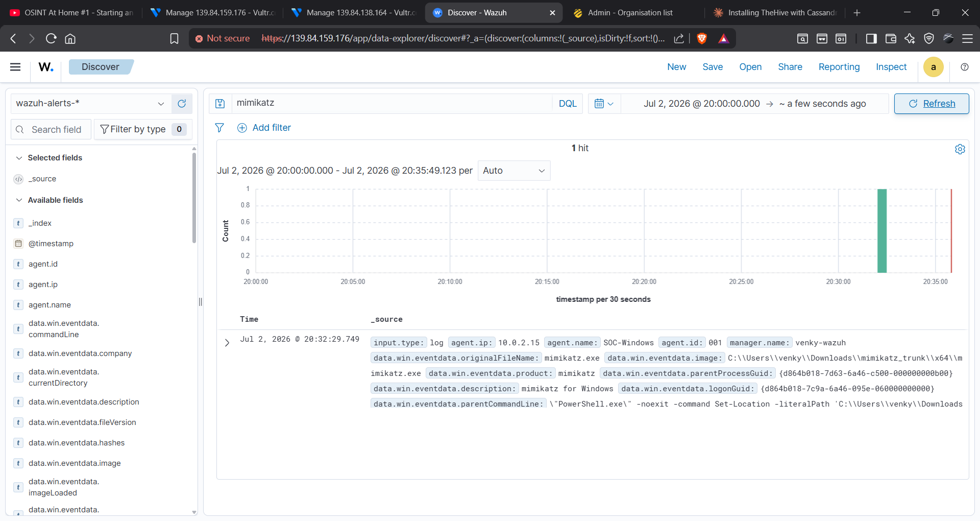This screenshot has height=521, width=980.
Task: Open the calendar quick date menu
Action: [x=604, y=104]
